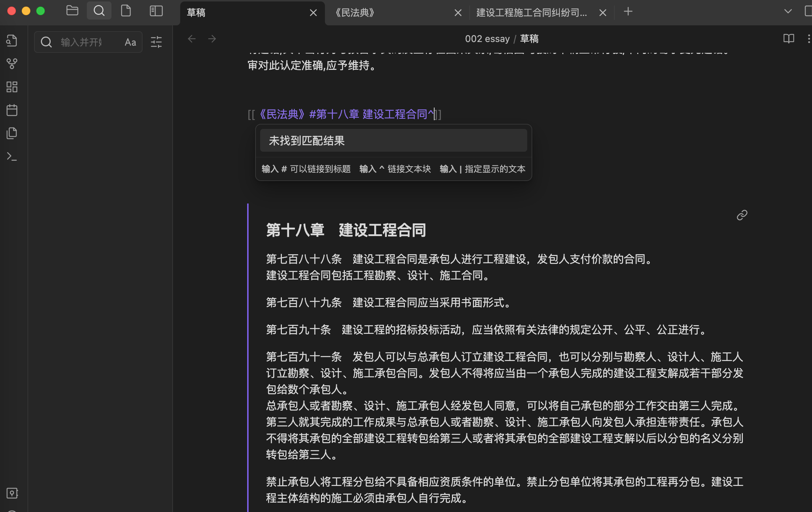
Task: Open daily note calendar icon
Action: point(12,110)
